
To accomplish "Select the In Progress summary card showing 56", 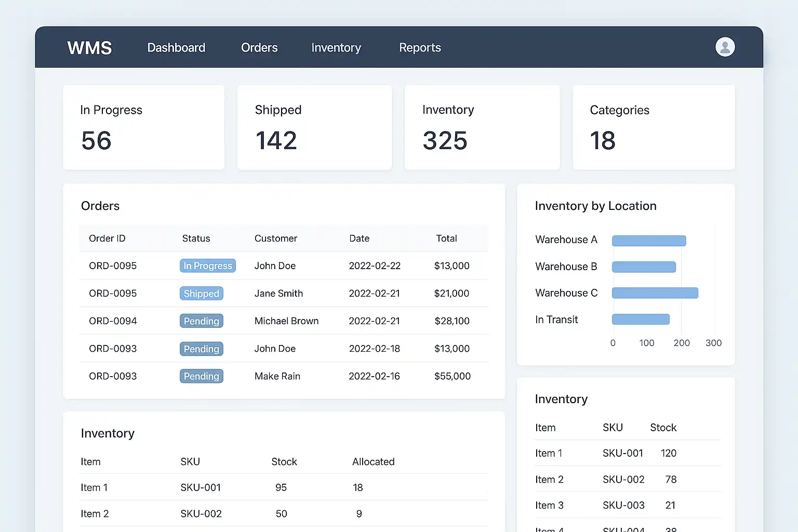I will click(143, 127).
